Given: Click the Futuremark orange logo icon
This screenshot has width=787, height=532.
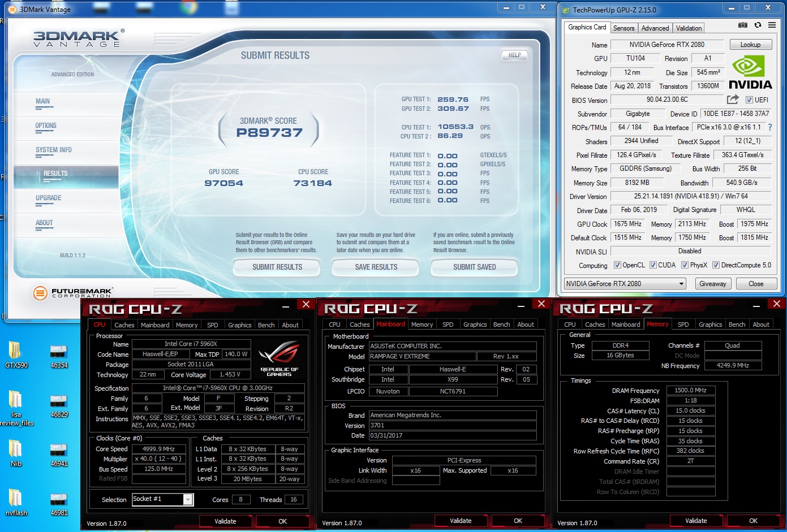Looking at the screenshot, I should [40, 293].
